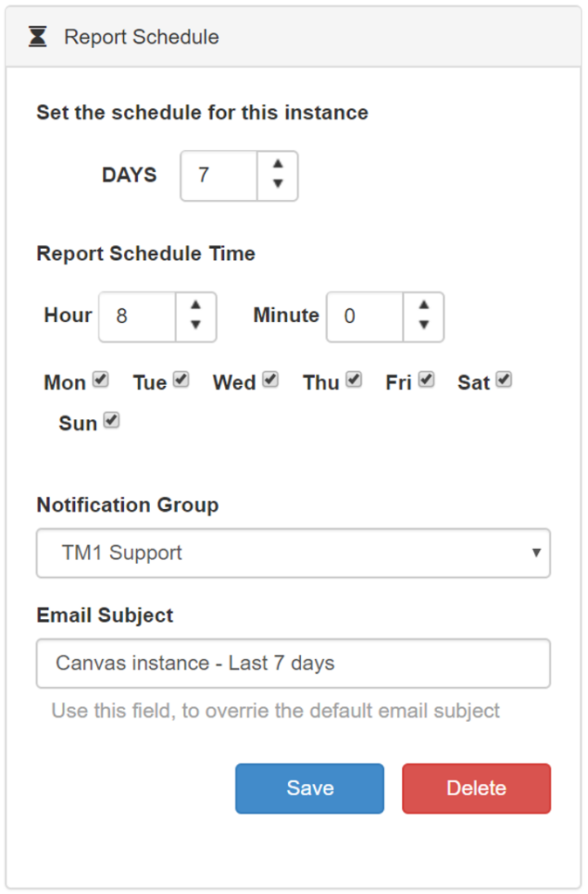The width and height of the screenshot is (588, 894).
Task: Increase the Minute value up arrow
Action: tap(423, 305)
